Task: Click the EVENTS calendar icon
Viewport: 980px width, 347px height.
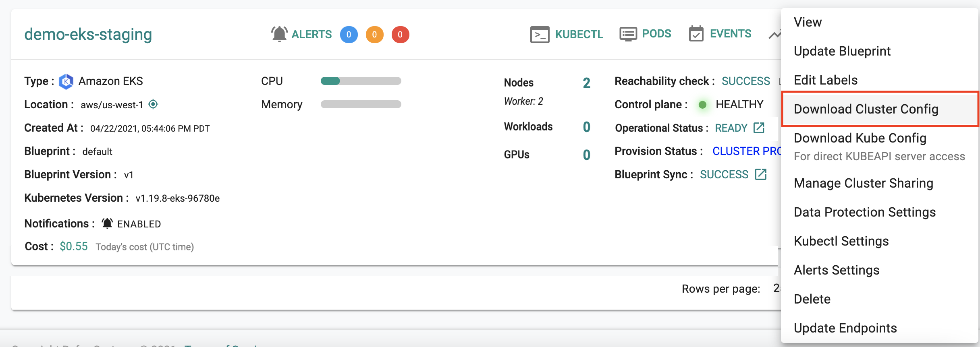Action: point(696,34)
